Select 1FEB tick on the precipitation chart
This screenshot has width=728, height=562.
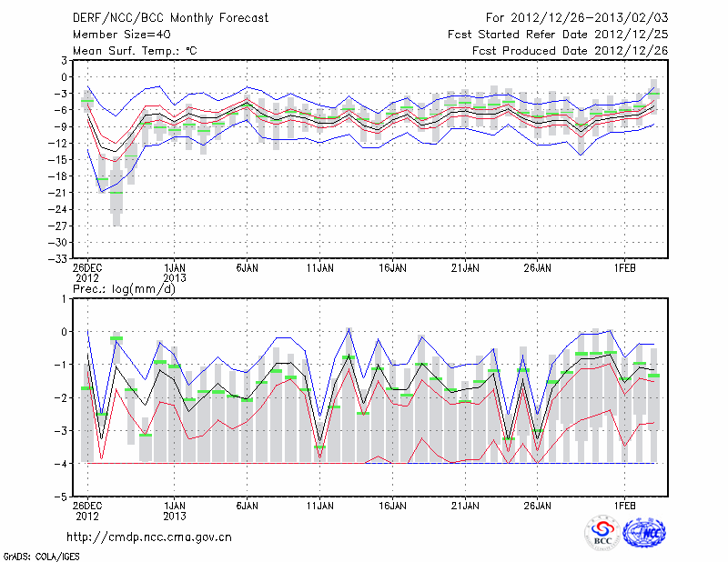point(625,504)
